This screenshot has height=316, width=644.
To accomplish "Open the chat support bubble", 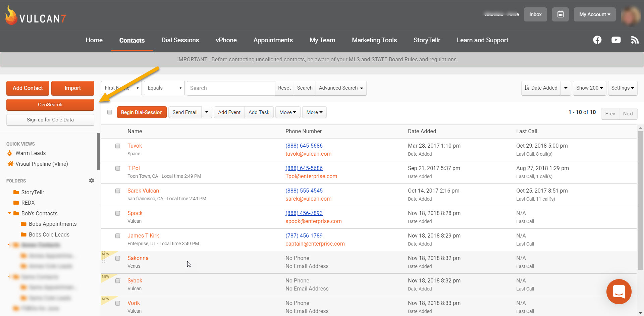I will pos(619,292).
